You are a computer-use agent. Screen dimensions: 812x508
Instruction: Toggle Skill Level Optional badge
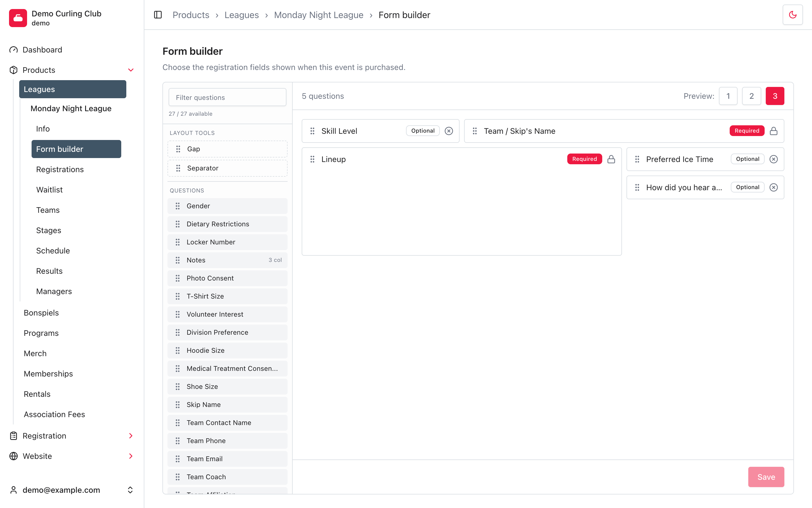click(423, 131)
